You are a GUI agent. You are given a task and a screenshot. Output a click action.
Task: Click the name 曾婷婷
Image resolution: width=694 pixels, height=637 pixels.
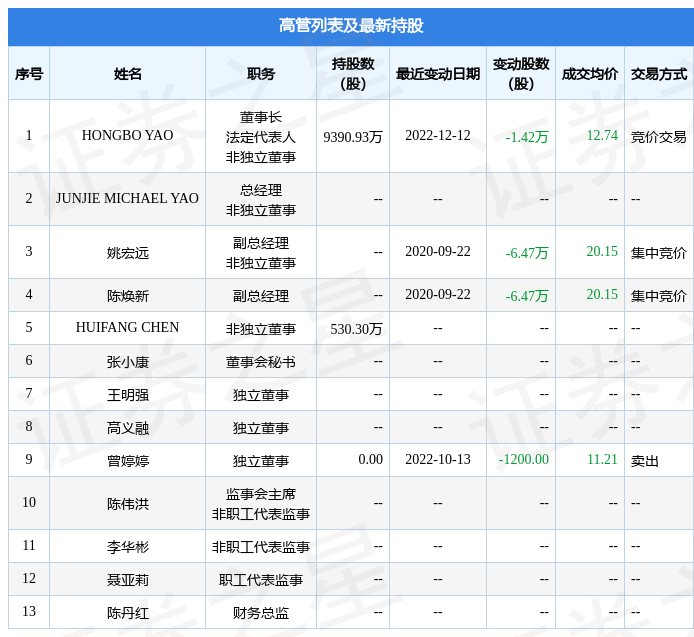click(127, 461)
